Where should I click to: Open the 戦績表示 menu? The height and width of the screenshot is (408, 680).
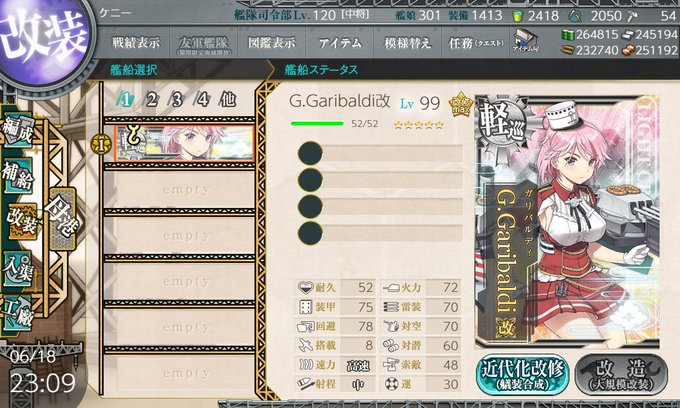click(x=136, y=42)
